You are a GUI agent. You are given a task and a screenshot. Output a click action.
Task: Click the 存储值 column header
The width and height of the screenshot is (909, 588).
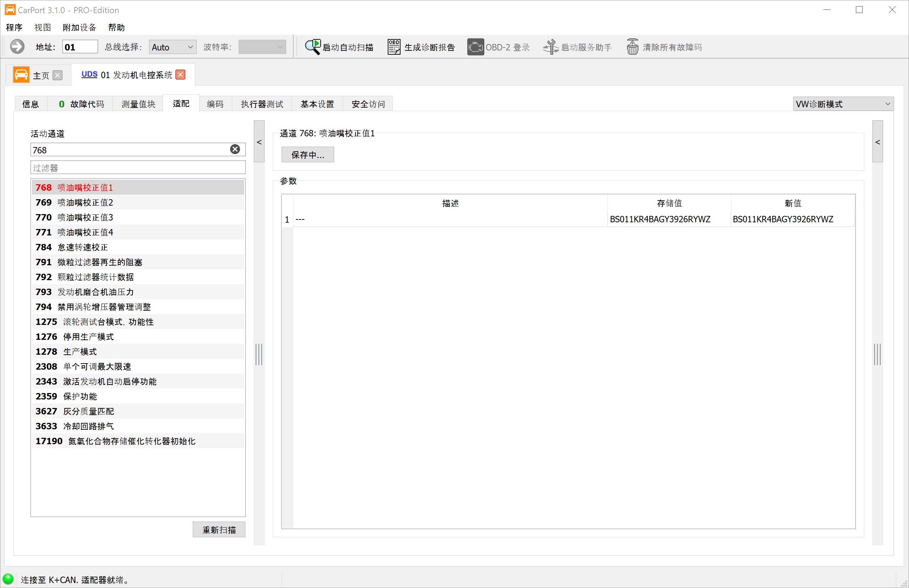(x=669, y=203)
